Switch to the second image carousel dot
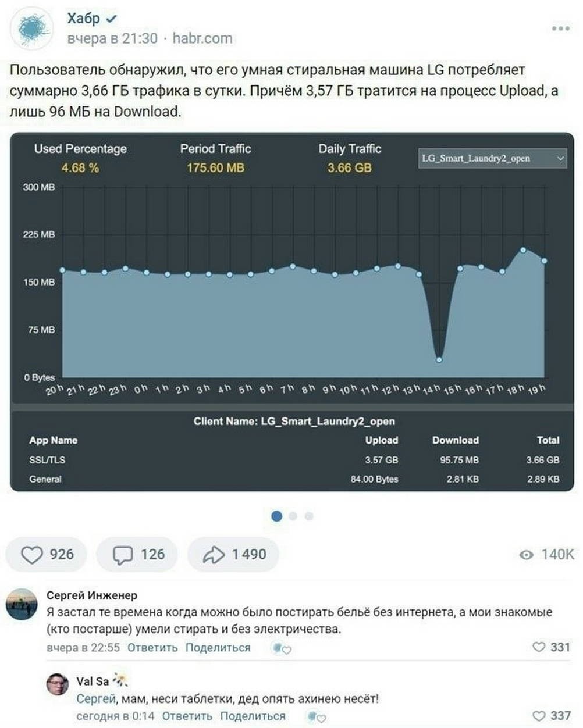 (x=293, y=516)
